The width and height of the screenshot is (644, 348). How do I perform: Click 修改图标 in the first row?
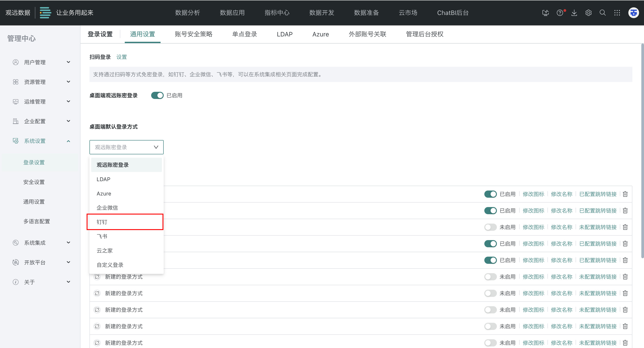[x=533, y=194]
